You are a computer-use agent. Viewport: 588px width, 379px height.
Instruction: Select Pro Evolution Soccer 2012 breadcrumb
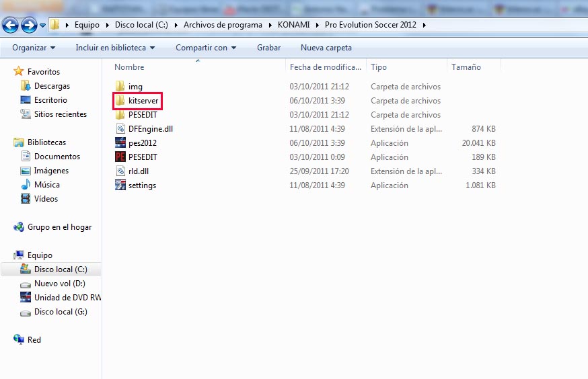coord(371,25)
